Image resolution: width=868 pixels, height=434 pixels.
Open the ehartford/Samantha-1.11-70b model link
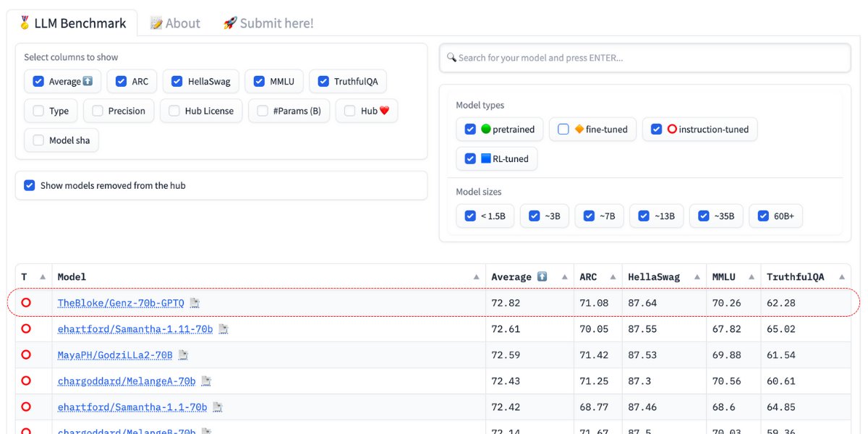tap(135, 329)
